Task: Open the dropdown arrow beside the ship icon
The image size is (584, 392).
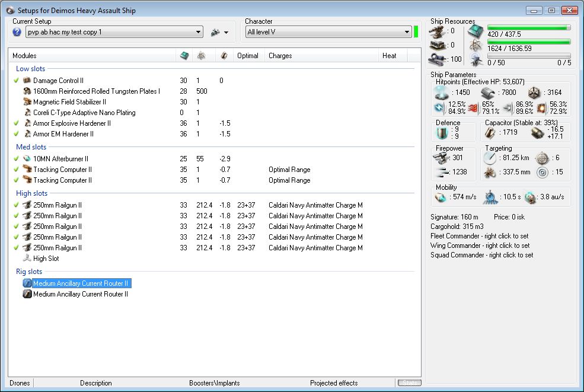Action: [x=226, y=33]
